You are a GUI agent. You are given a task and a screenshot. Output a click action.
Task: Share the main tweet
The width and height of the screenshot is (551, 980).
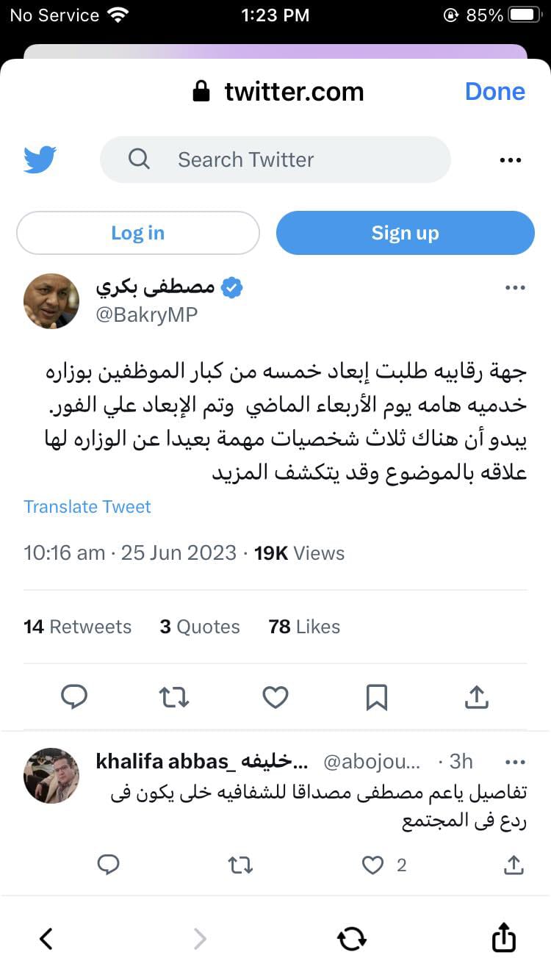point(477,696)
